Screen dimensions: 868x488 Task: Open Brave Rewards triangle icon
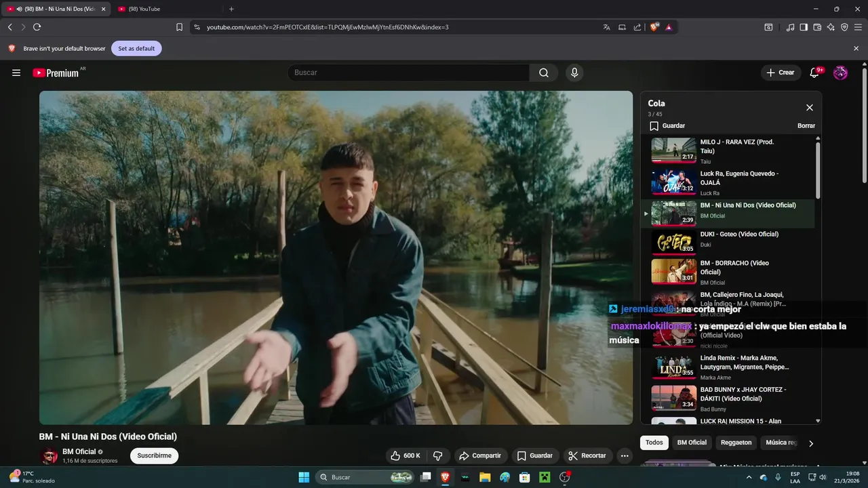669,27
